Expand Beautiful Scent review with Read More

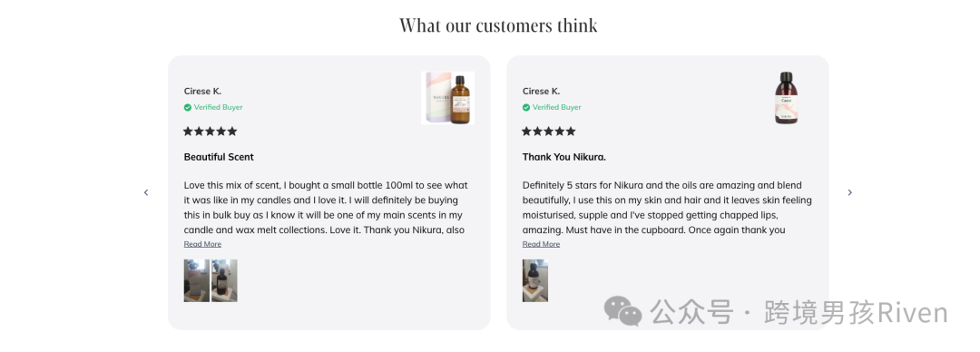coord(202,244)
